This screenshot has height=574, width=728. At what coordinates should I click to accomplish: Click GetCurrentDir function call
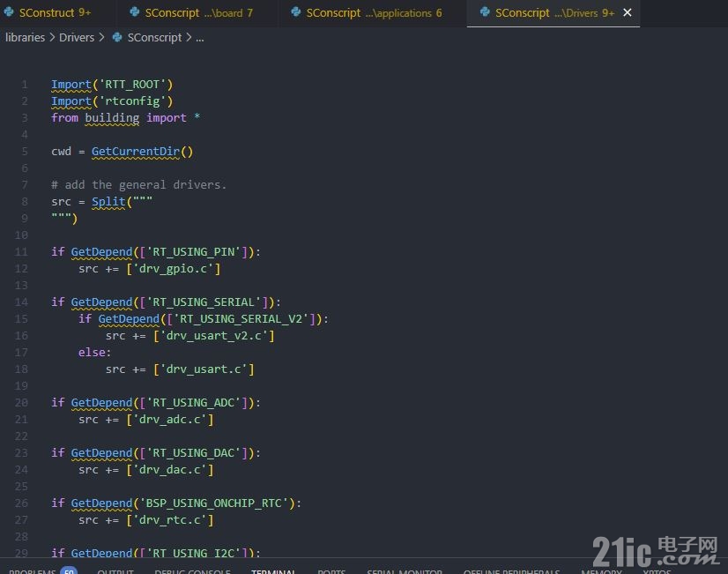pyautogui.click(x=136, y=152)
